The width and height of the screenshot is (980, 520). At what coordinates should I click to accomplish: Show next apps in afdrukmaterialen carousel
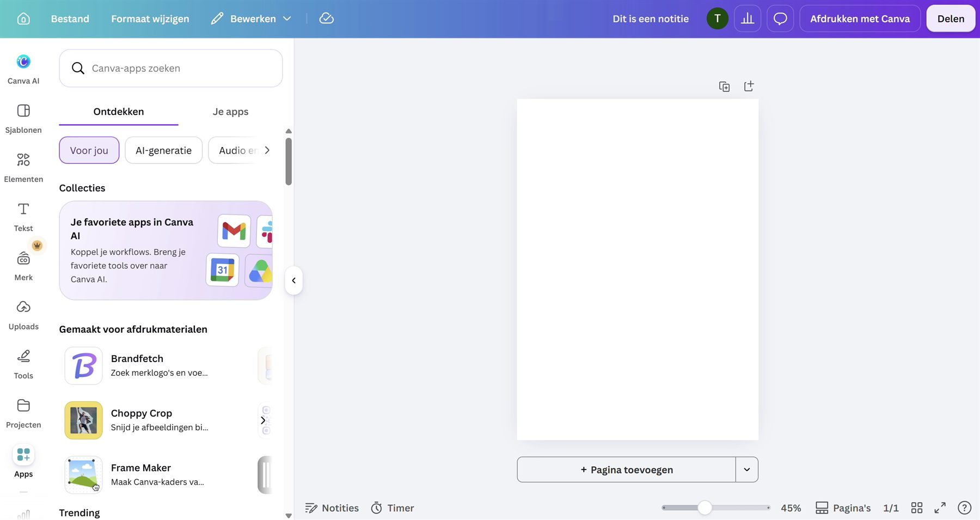tap(263, 420)
